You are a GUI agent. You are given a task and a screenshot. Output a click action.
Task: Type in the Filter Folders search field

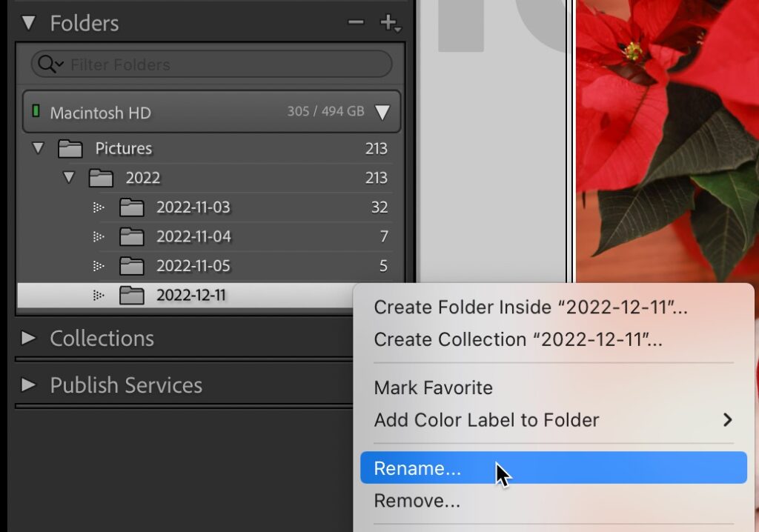(x=222, y=65)
